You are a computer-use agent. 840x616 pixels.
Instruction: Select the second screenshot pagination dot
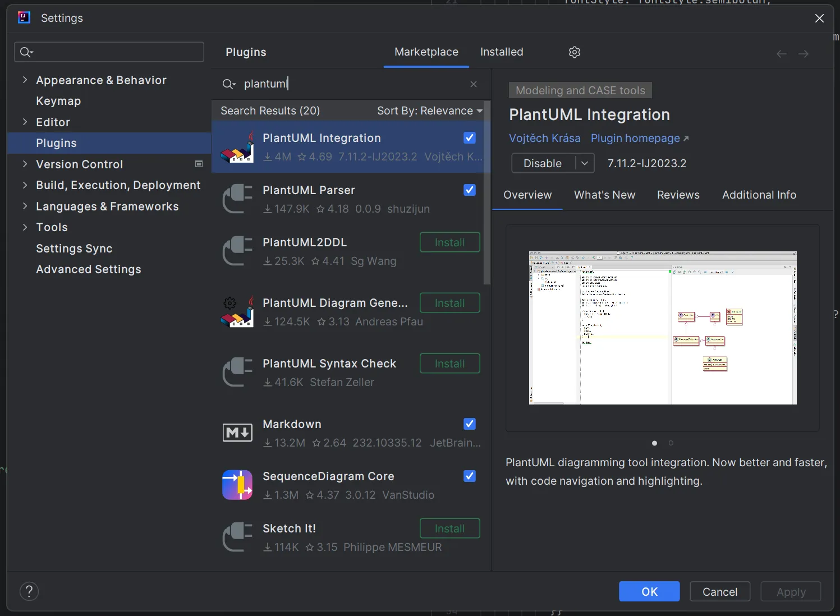(x=671, y=443)
